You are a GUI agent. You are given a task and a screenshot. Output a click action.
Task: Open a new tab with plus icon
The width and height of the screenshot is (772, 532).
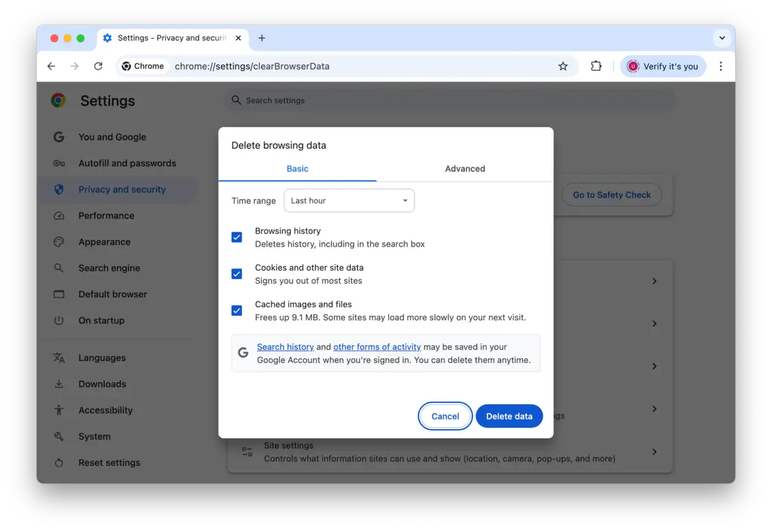tap(262, 38)
